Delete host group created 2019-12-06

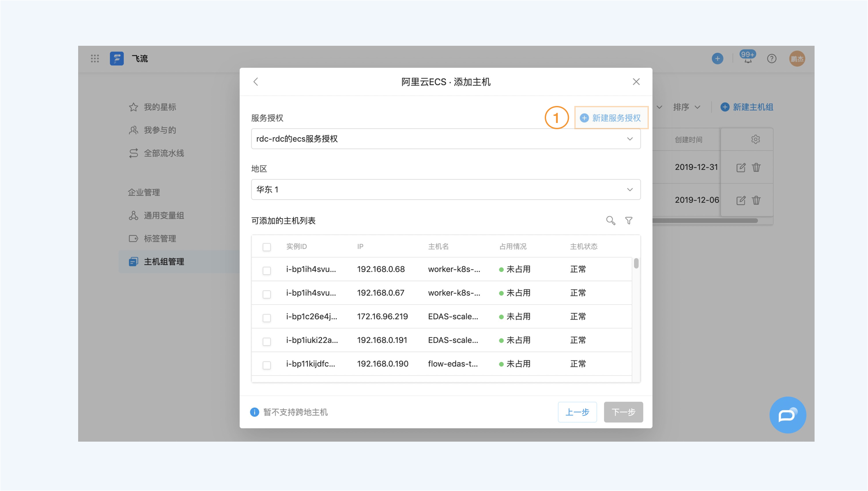[757, 200]
